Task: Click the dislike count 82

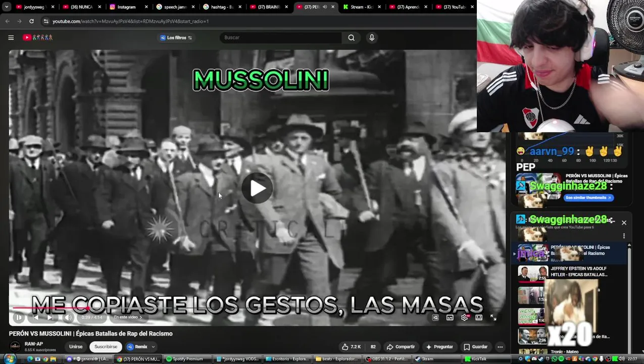Action: click(x=373, y=347)
